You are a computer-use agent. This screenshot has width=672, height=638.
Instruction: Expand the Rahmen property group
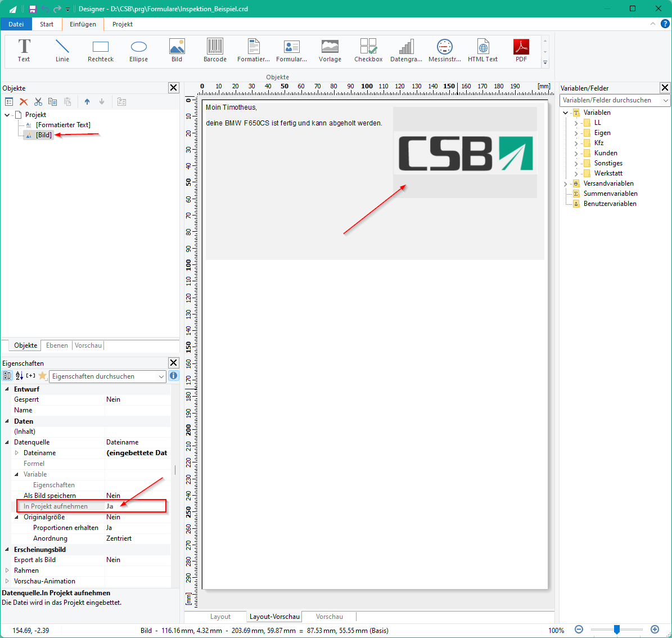7,570
